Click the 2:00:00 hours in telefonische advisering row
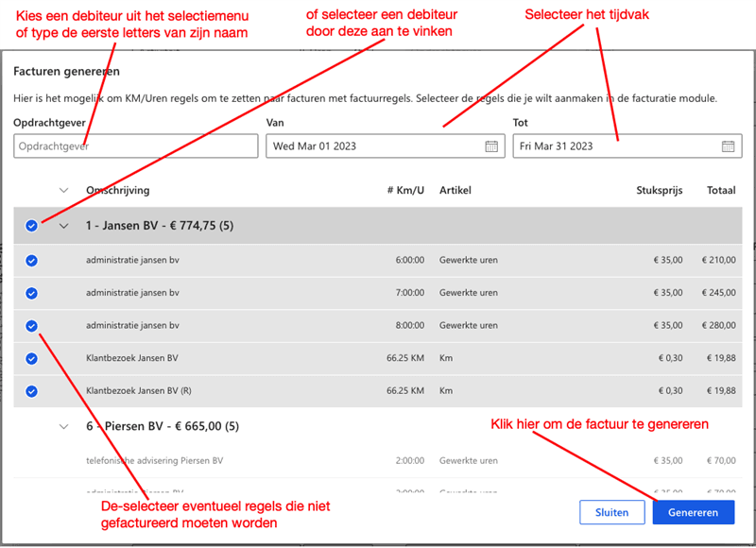Image resolution: width=756 pixels, height=548 pixels. click(410, 461)
